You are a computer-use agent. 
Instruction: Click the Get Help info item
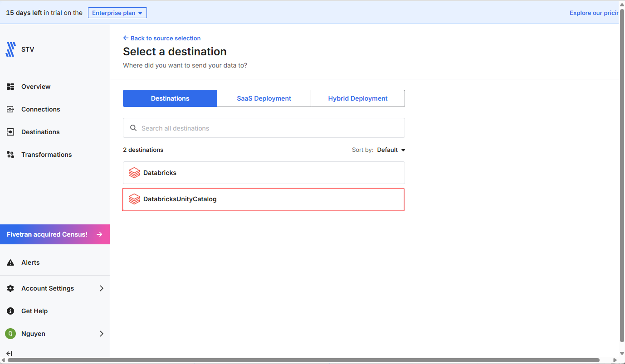pos(34,311)
